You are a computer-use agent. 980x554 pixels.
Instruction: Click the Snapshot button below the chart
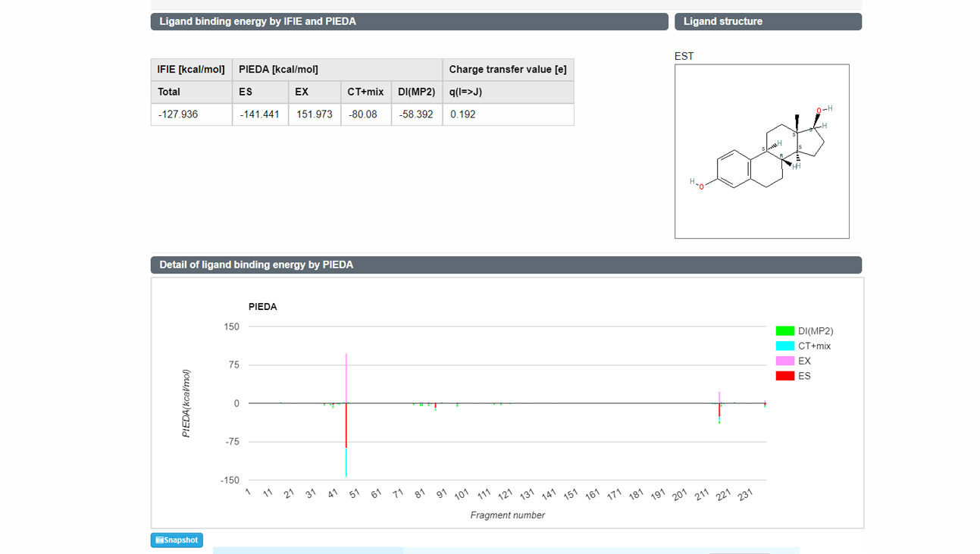[177, 540]
